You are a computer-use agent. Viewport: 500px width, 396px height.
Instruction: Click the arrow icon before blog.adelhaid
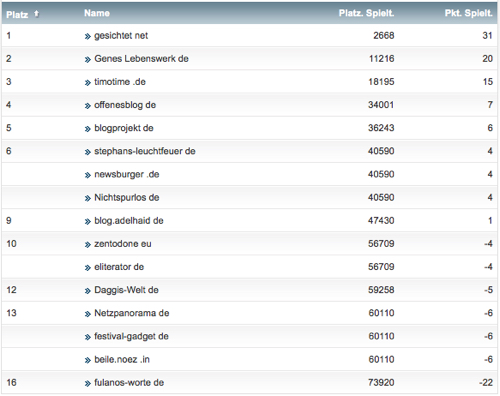[x=87, y=222]
